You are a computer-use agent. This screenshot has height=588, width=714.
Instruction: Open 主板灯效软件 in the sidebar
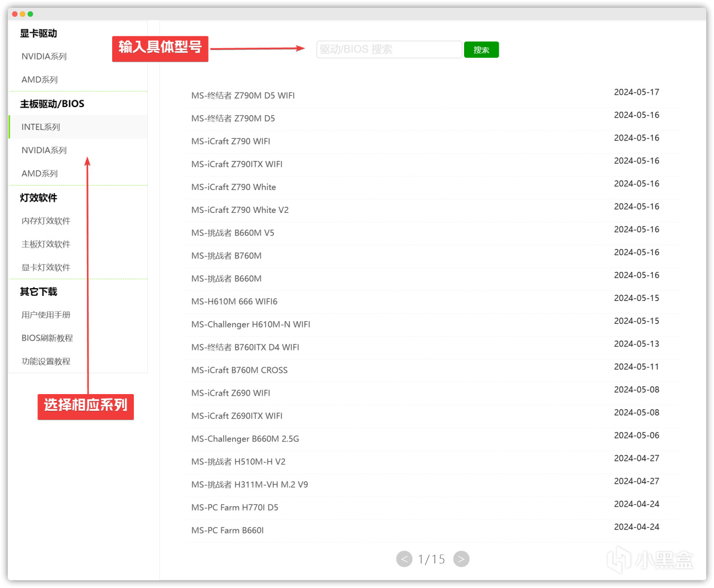point(46,244)
